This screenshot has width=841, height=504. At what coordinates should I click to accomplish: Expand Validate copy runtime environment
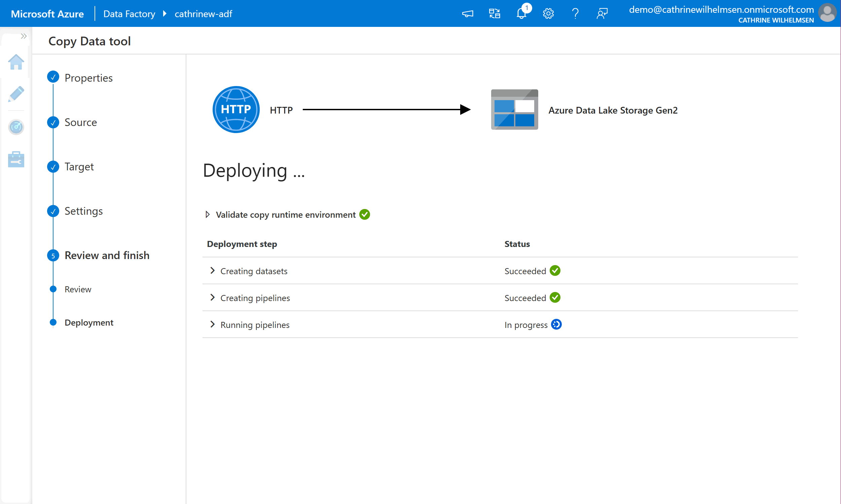point(207,215)
